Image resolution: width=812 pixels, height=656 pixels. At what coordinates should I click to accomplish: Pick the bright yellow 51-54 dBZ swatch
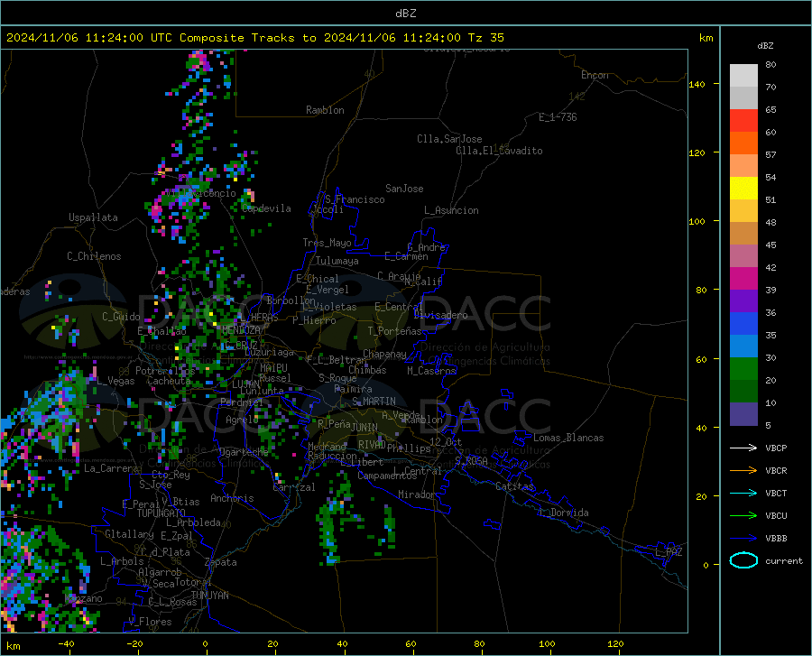tap(743, 189)
